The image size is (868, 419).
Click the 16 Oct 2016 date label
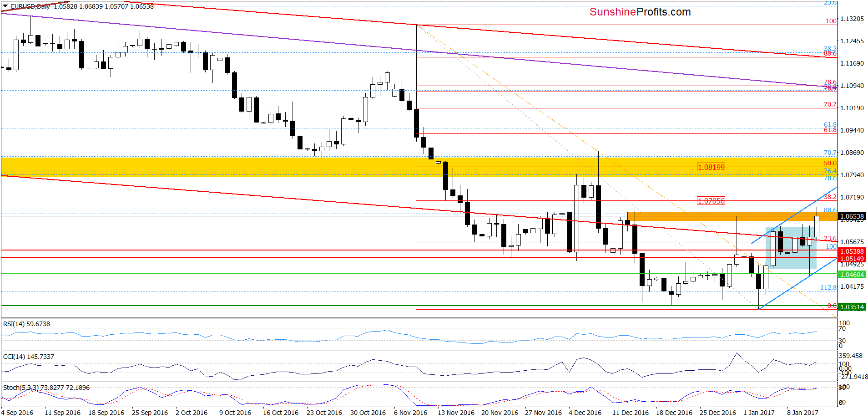pos(281,413)
